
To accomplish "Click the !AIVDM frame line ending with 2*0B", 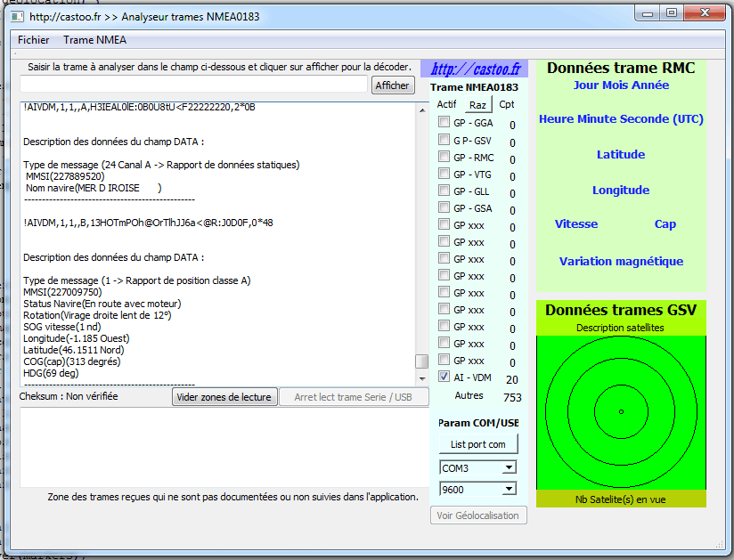I will point(140,107).
